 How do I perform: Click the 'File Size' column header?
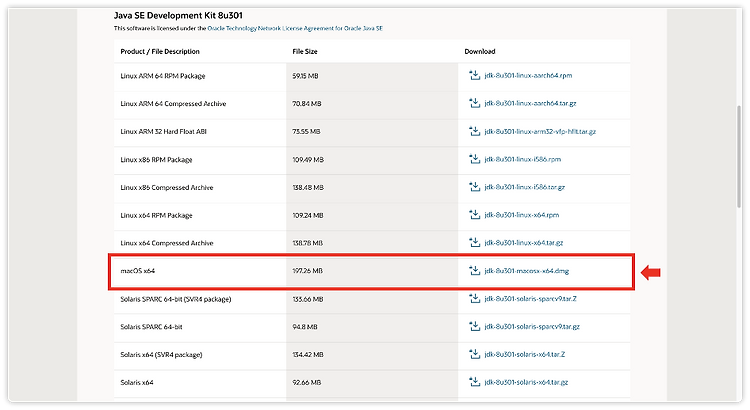[305, 51]
